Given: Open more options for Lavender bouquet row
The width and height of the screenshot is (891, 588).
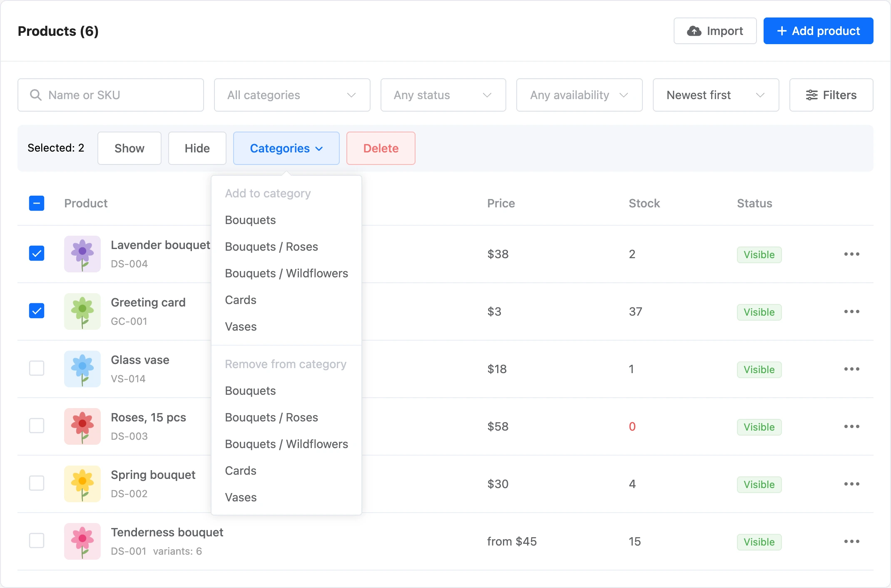Looking at the screenshot, I should coord(851,254).
